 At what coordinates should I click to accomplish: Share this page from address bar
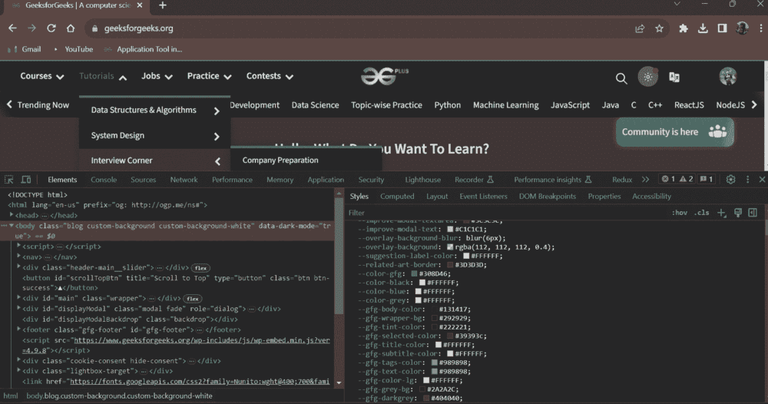coord(640,28)
